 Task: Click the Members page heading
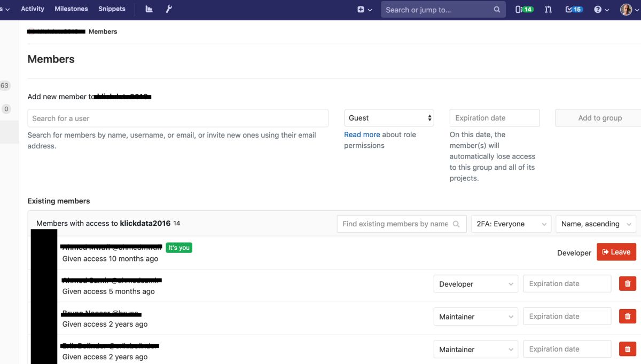click(51, 59)
